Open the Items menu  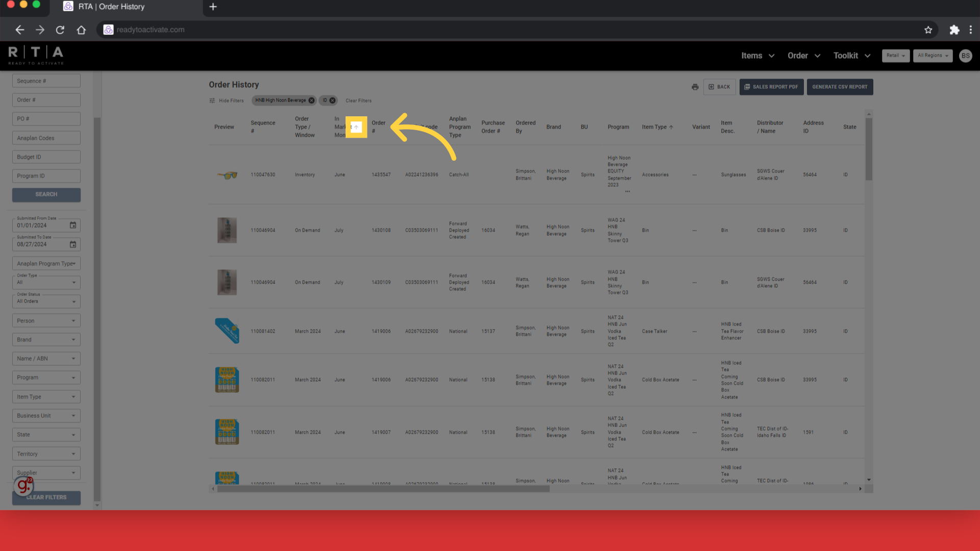tap(757, 56)
